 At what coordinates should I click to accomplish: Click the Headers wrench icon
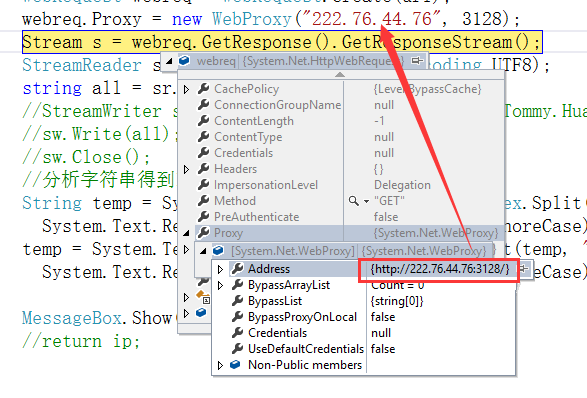(x=204, y=169)
